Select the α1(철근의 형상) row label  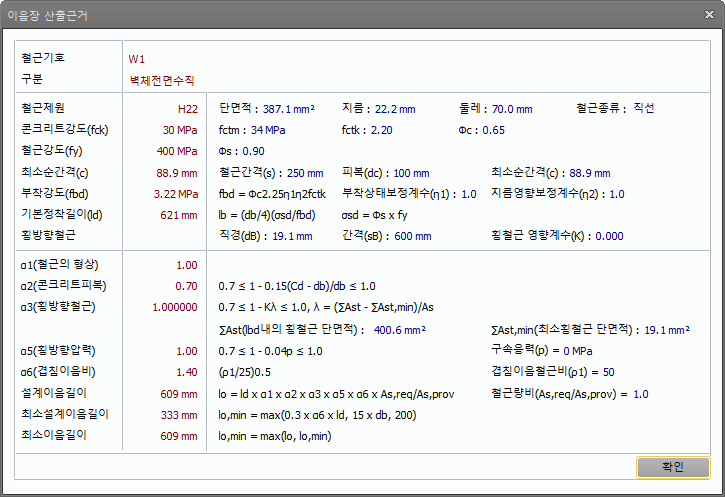(x=60, y=265)
